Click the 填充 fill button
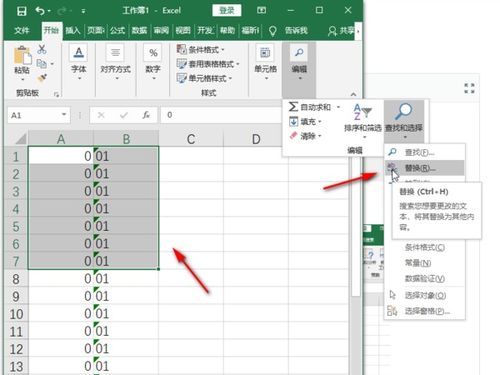 [x=305, y=122]
